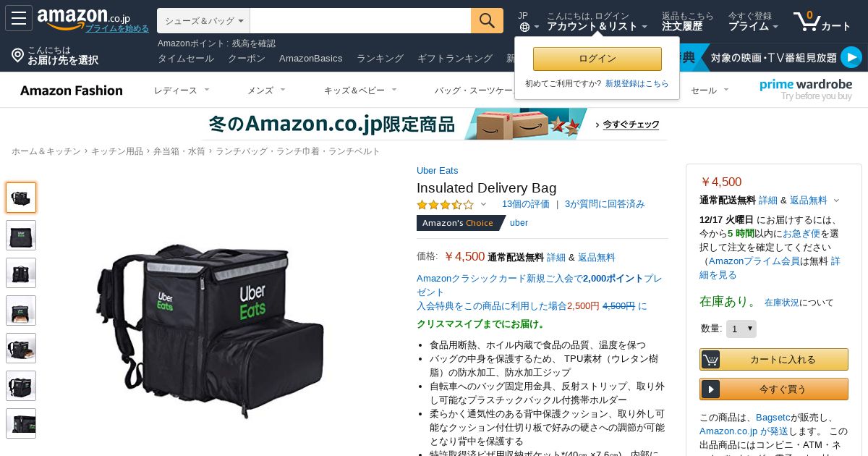Open the quantity dropdown selector
This screenshot has height=456, width=868.
click(741, 329)
